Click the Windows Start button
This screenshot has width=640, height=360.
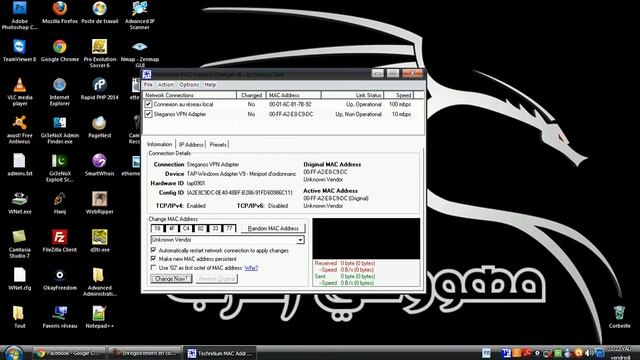[14, 353]
